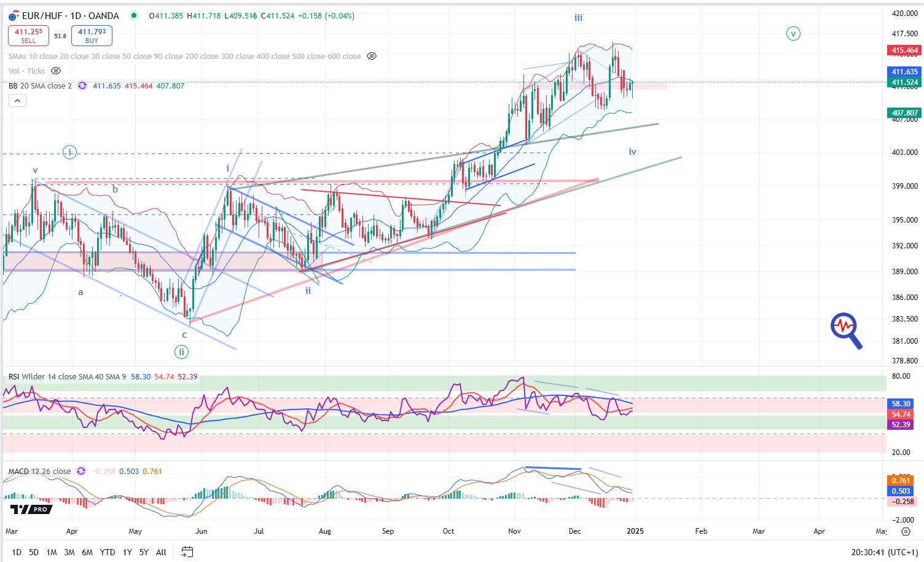Click the green market status dot in the legend
Image resolution: width=924 pixels, height=562 pixels.
[x=134, y=15]
